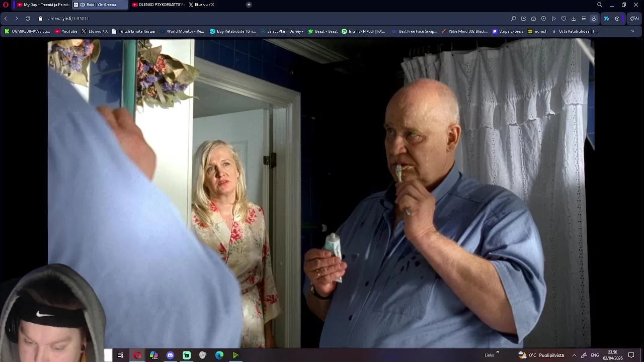Open the blue wave extension icon
The height and width of the screenshot is (362, 644).
coord(606,19)
